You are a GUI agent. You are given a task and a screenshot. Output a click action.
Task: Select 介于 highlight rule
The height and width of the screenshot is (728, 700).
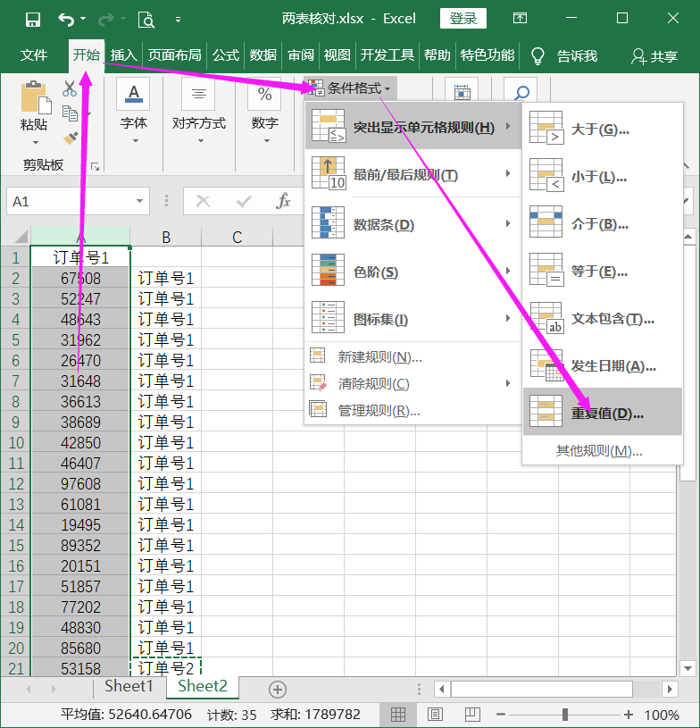(603, 223)
